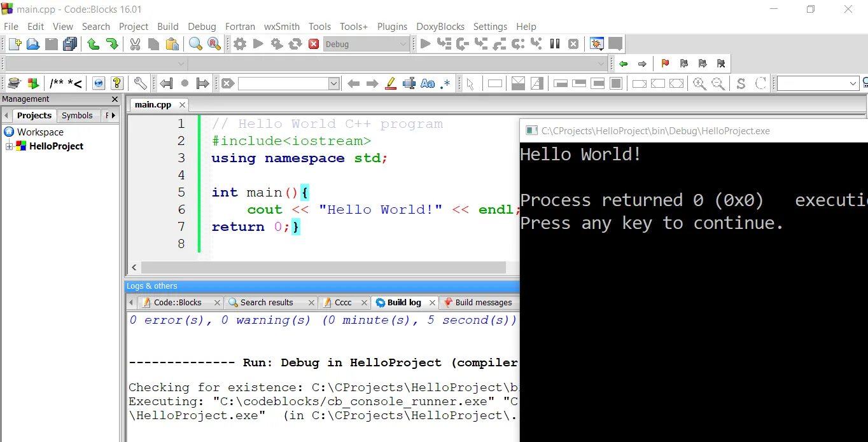Close the Management panel
The height and width of the screenshot is (442, 868).
pyautogui.click(x=115, y=99)
